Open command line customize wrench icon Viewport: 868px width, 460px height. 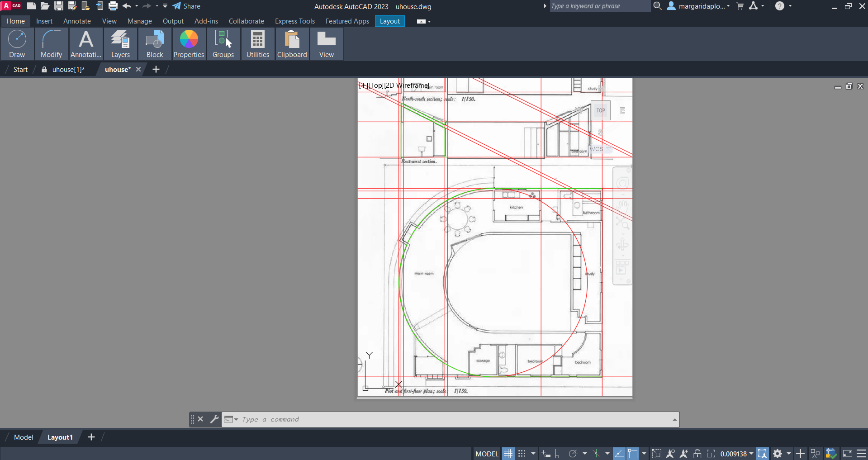[214, 419]
